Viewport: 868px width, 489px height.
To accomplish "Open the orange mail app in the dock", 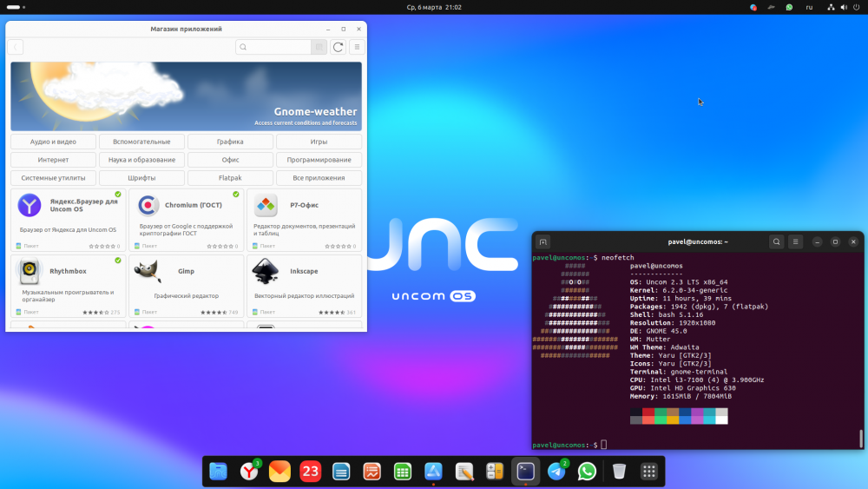I will pos(279,472).
